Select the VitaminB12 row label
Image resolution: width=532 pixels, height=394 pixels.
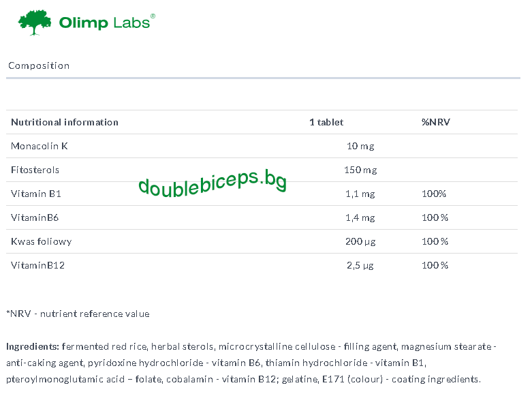click(37, 265)
